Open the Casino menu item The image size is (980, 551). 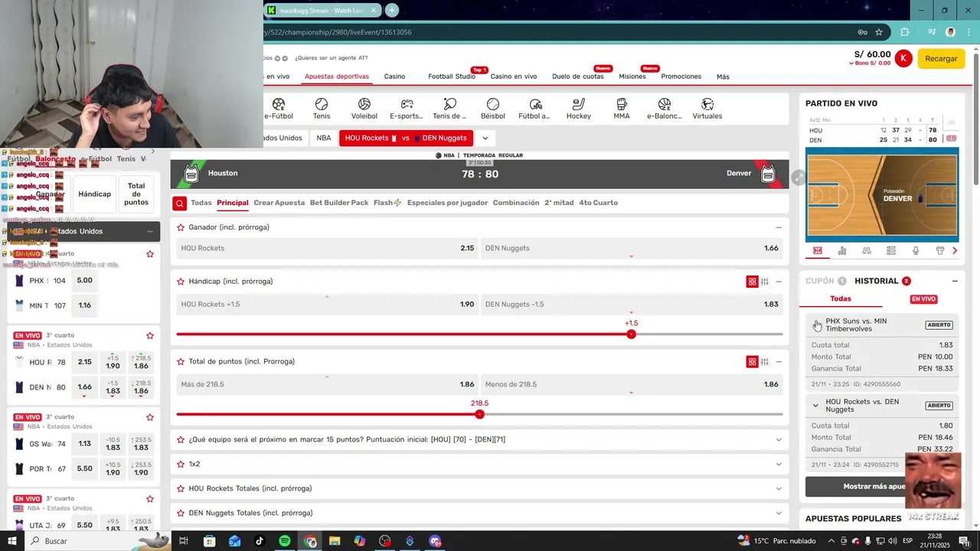(394, 77)
